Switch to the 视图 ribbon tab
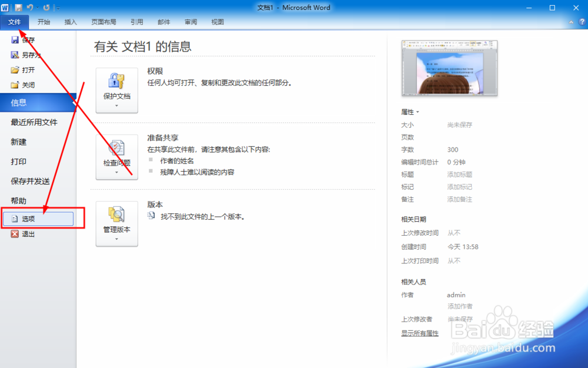 pyautogui.click(x=218, y=22)
